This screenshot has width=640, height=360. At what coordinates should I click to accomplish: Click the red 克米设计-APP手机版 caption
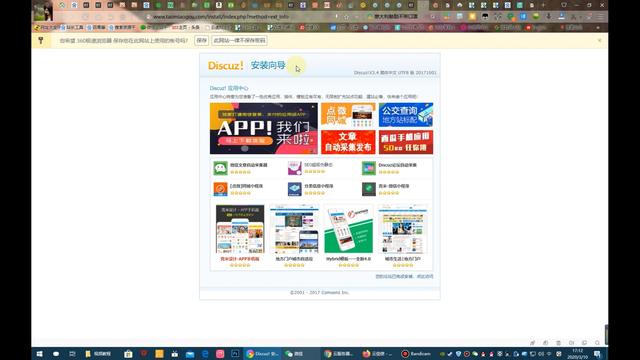pyautogui.click(x=240, y=259)
